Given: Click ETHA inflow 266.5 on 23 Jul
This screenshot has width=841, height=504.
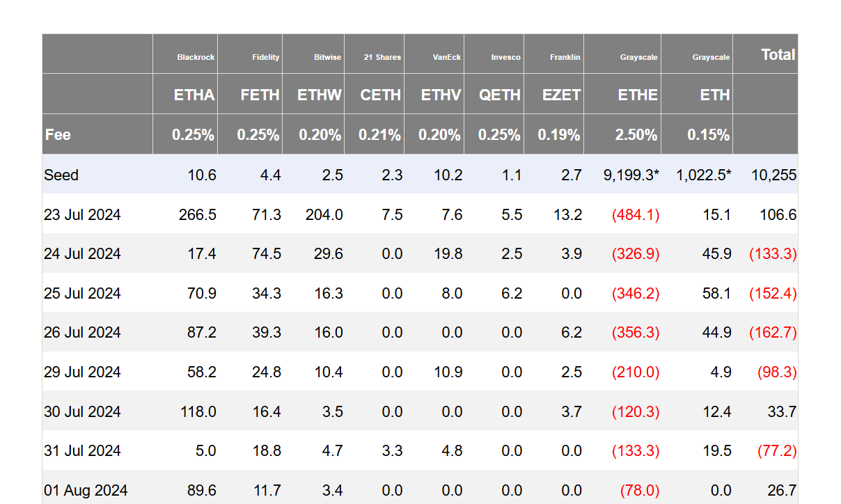Looking at the screenshot, I should pos(197,214).
